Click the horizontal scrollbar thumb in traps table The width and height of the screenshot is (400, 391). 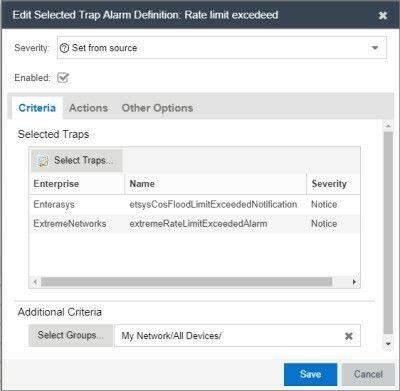pyautogui.click(x=187, y=282)
